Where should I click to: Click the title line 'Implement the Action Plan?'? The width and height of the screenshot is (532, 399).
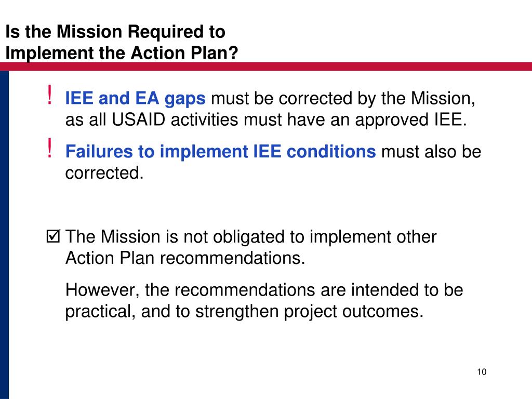click(122, 53)
